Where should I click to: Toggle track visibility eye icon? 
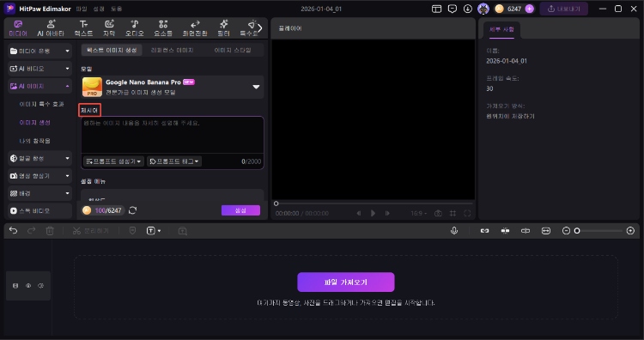tap(28, 286)
